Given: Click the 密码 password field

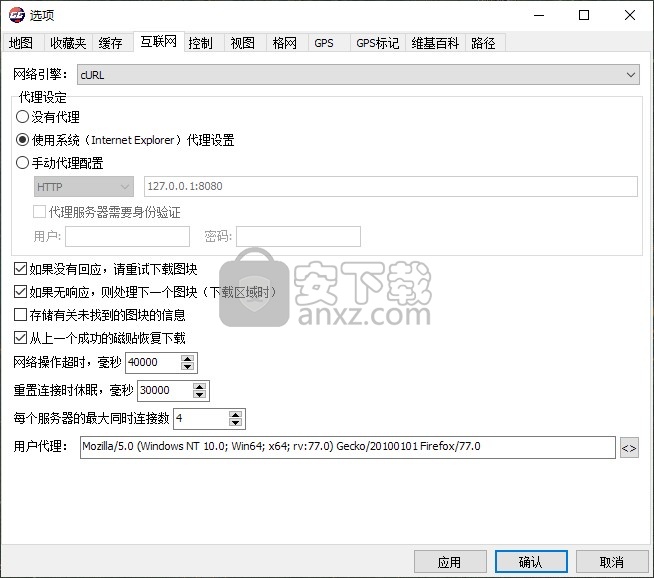Looking at the screenshot, I should click(298, 236).
